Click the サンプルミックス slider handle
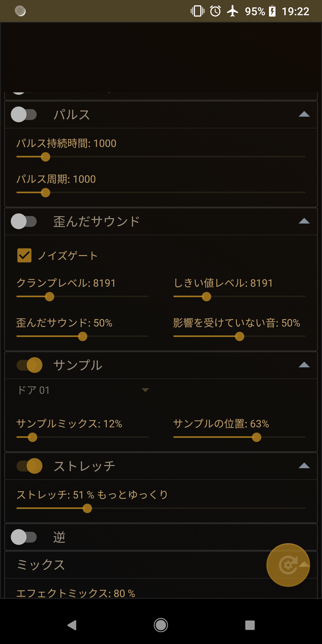This screenshot has width=322, height=644. (32, 437)
